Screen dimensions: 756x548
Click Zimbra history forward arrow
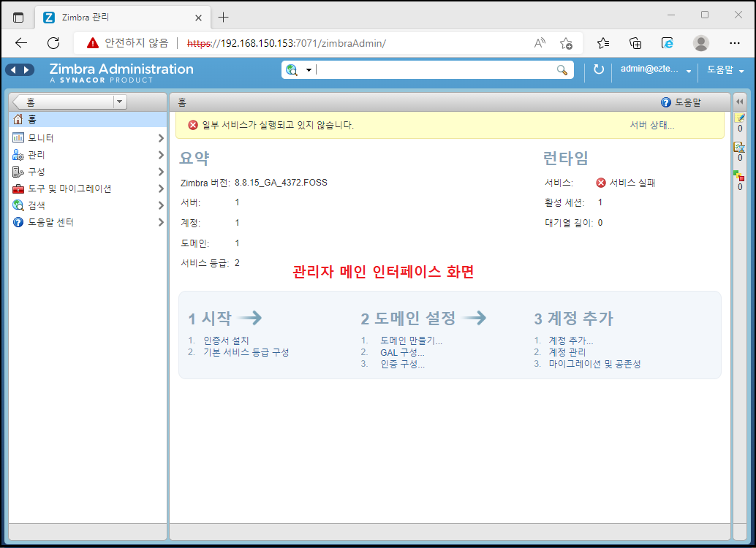pos(26,70)
